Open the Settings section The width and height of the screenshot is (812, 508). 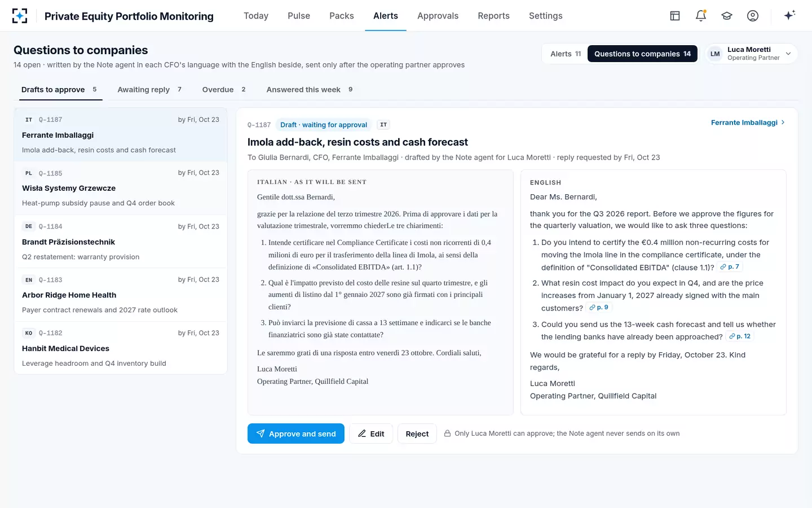coord(546,16)
